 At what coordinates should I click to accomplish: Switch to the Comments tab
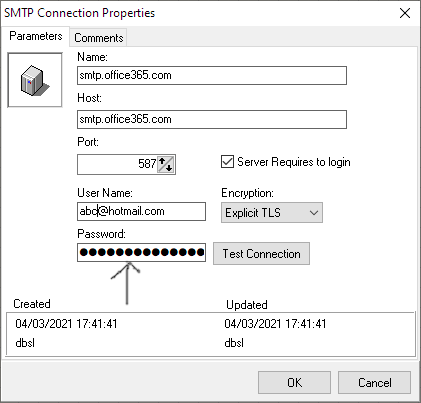[99, 38]
